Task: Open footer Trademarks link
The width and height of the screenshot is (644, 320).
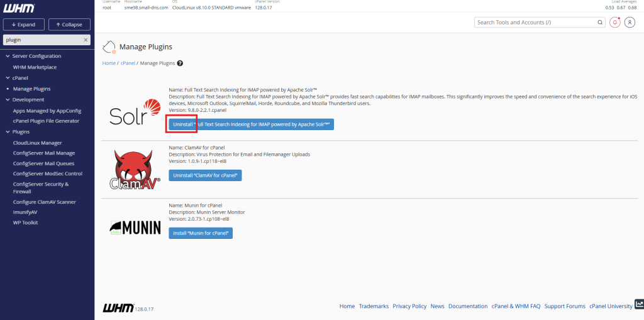Action: point(374,306)
